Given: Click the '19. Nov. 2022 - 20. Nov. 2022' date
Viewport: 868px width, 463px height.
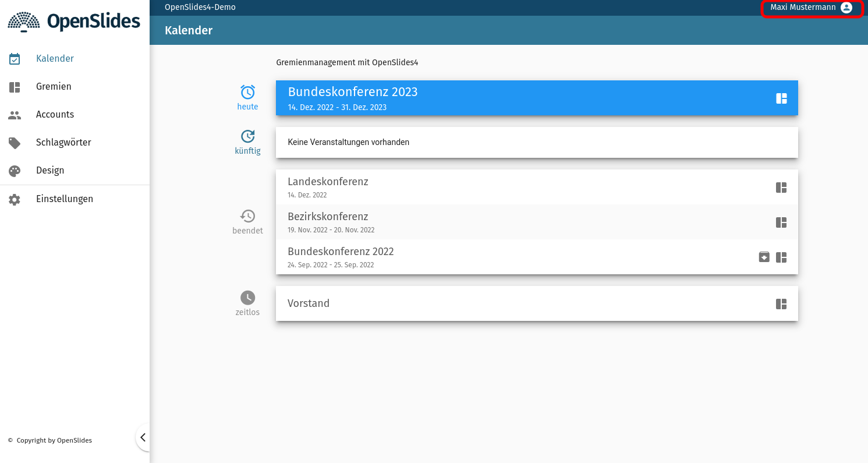Looking at the screenshot, I should coord(331,230).
